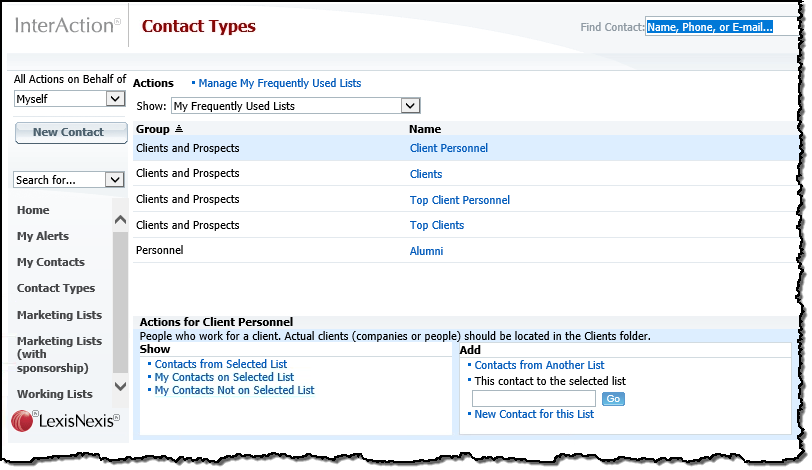Click the Find Contact search field
Screen dimensions: 812x470
(x=722, y=27)
